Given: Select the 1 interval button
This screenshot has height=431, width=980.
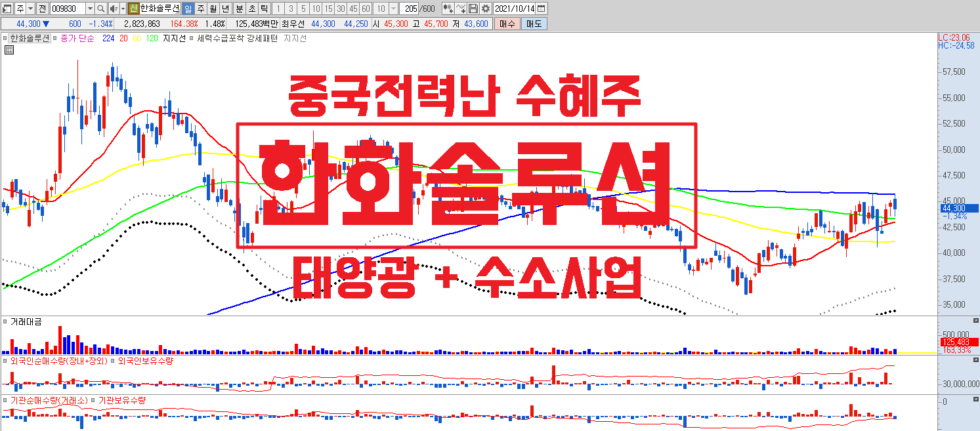Looking at the screenshot, I should (x=278, y=9).
